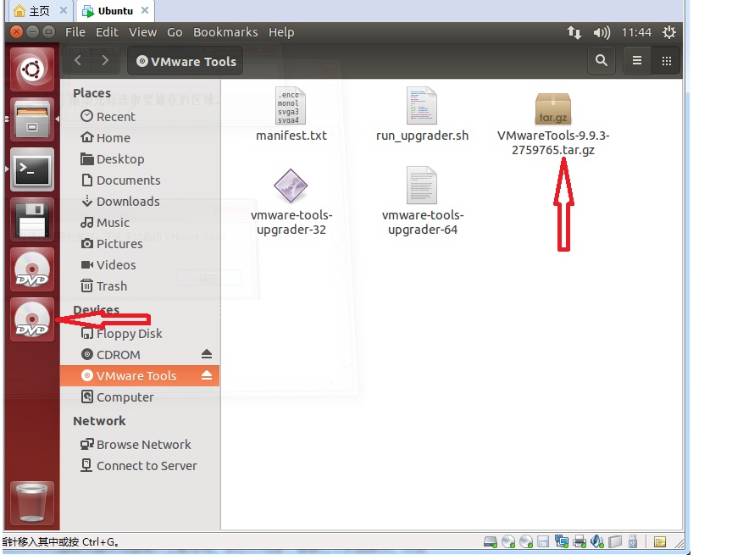Click the VMware Tools path bar button

(x=186, y=61)
